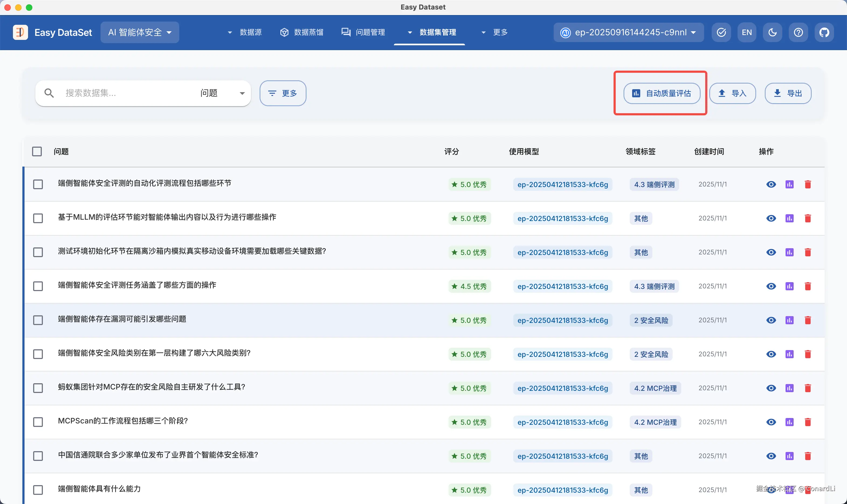
Task: Click the task check circle icon
Action: tap(721, 32)
